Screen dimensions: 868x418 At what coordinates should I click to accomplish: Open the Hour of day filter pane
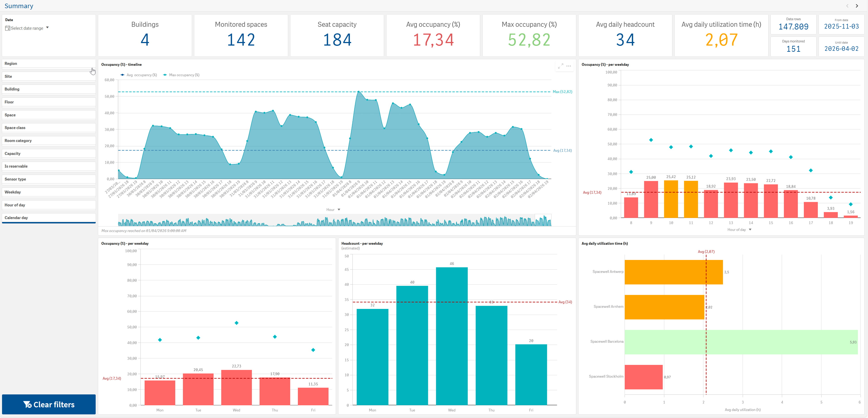(49, 205)
